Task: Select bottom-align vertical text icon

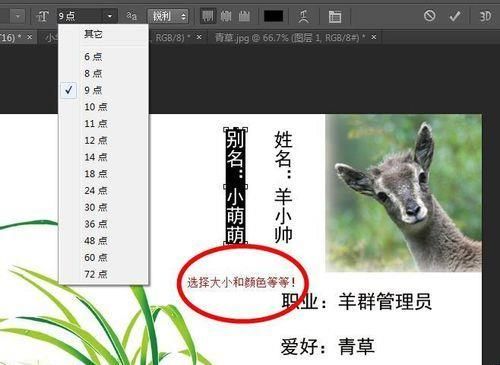Action: click(x=244, y=16)
